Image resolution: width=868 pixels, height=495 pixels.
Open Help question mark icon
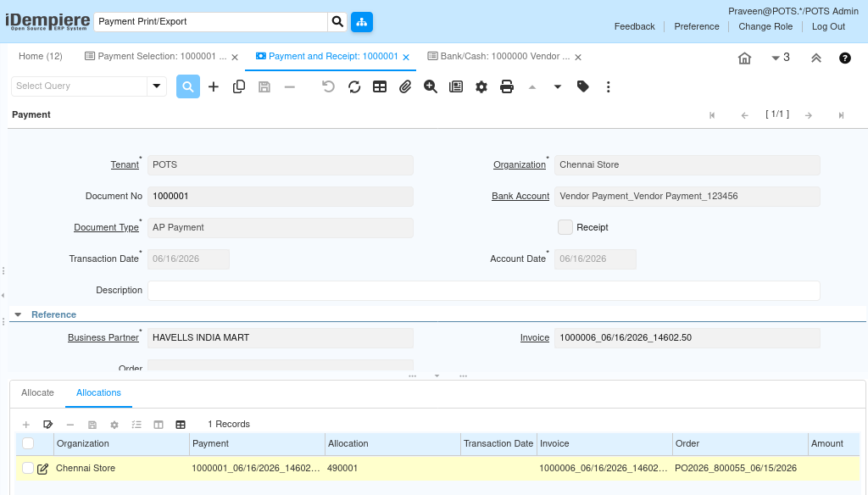pos(845,58)
